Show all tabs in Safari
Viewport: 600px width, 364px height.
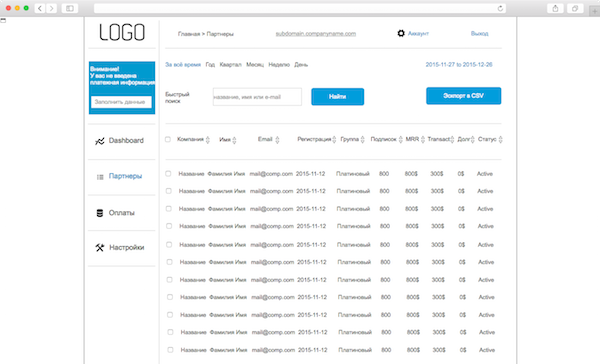(575, 8)
